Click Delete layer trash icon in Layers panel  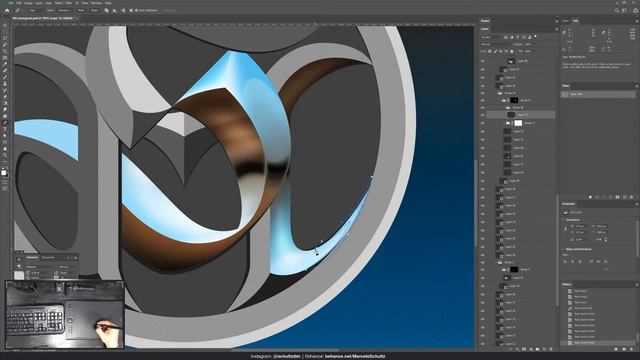pos(551,349)
